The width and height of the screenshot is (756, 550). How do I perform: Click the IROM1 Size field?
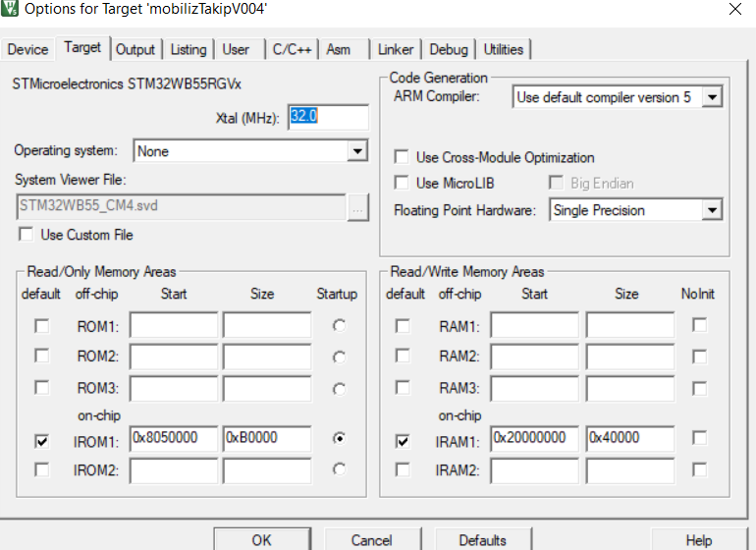[267, 438]
